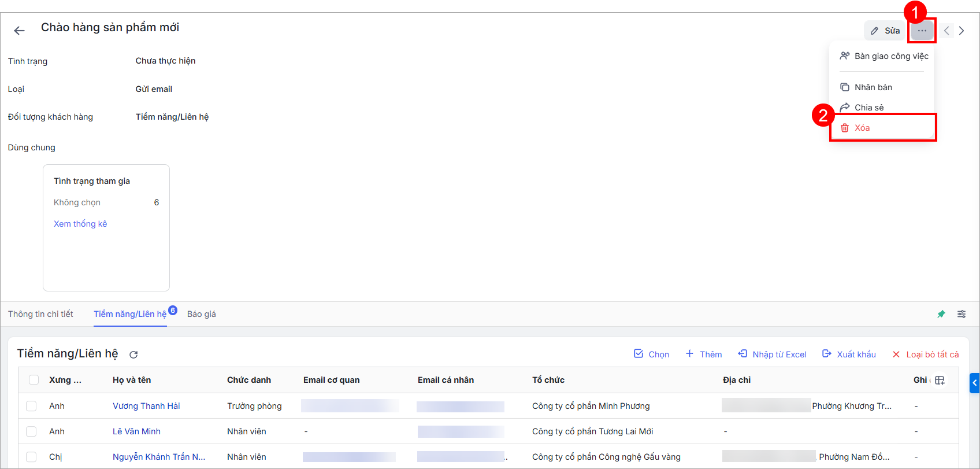Check the Lê Văn Minh row checkbox
980x469 pixels.
(31, 431)
